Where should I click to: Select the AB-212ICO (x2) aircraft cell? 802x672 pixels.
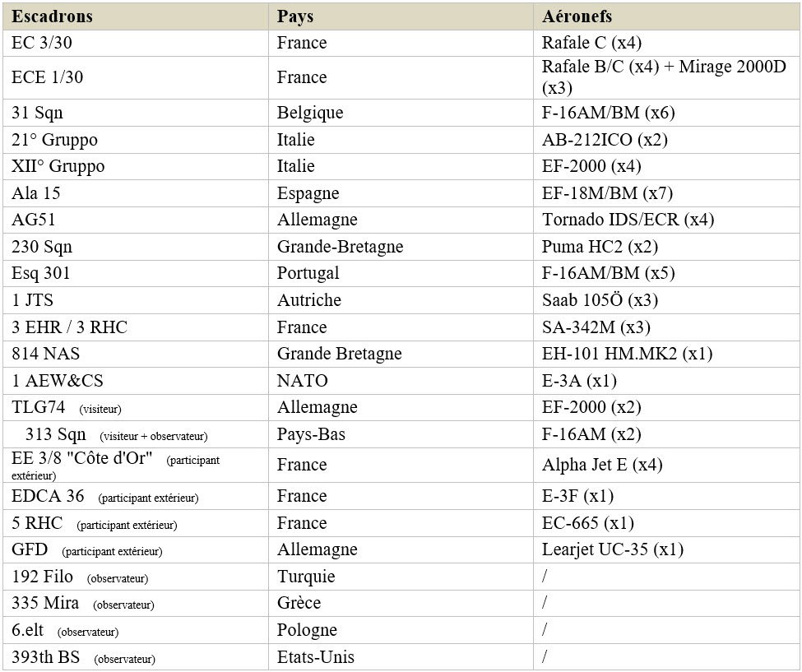666,140
